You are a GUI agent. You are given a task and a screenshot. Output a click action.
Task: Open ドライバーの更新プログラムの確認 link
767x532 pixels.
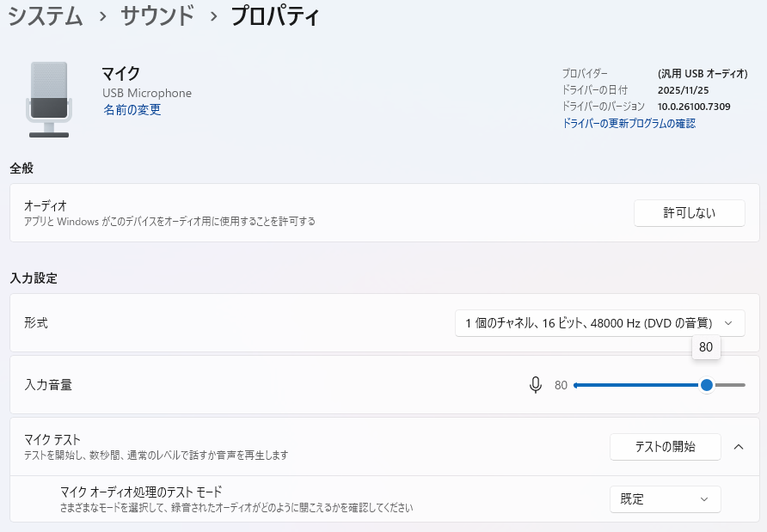point(629,124)
